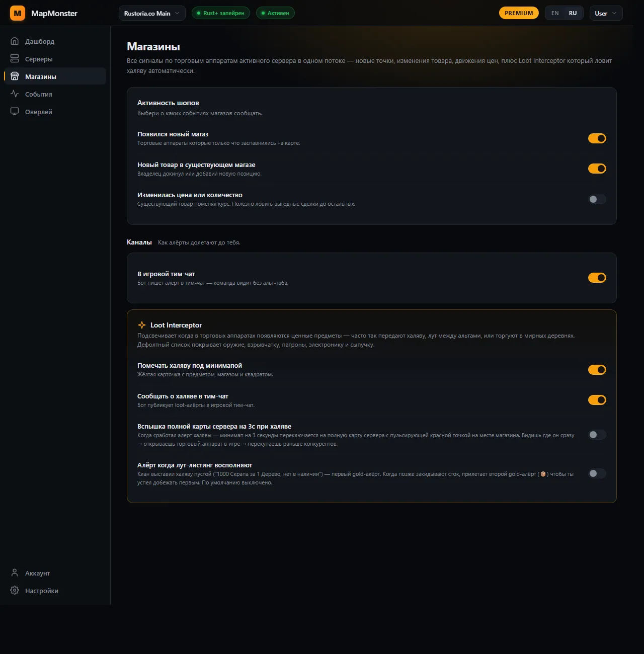This screenshot has width=644, height=654.
Task: Toggle Сообщать о халяве в тим-чат switch
Action: [597, 400]
